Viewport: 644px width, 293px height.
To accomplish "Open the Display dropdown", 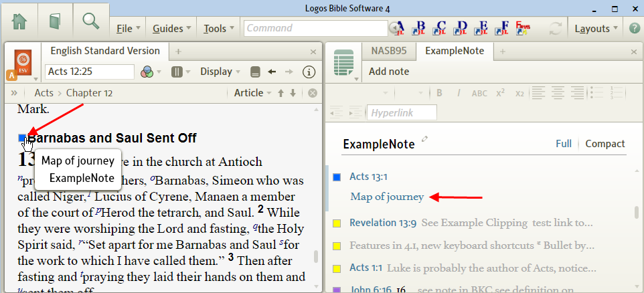I will (220, 72).
